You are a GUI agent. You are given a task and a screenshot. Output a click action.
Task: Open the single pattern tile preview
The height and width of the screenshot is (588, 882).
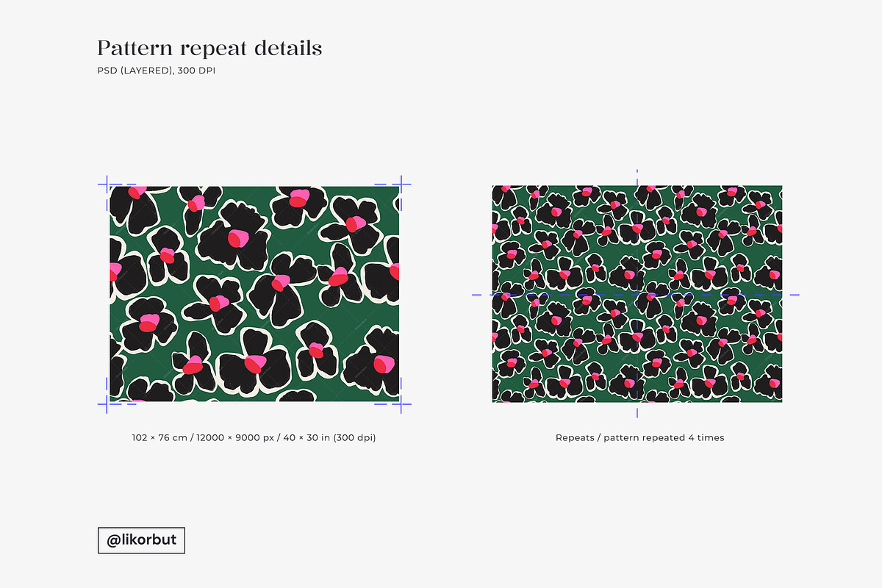point(254,293)
